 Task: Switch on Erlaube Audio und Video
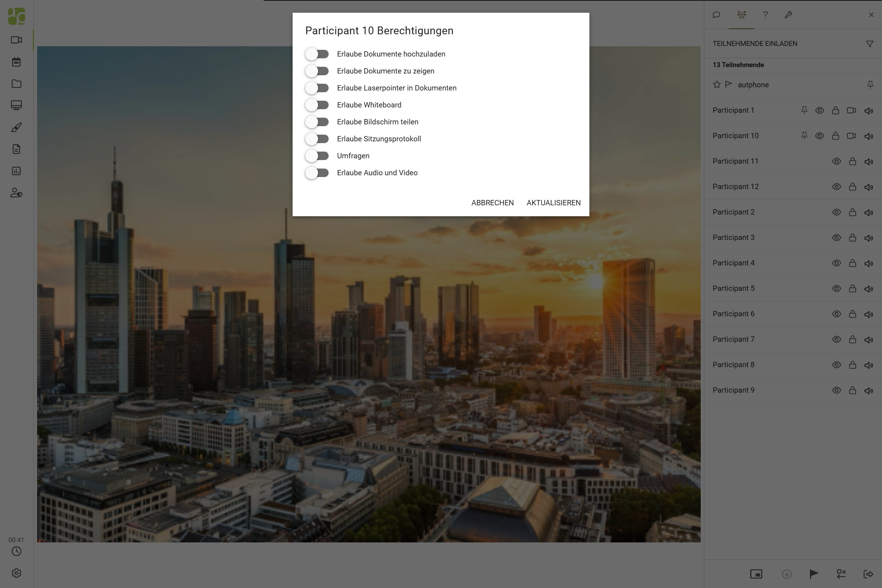coord(317,173)
